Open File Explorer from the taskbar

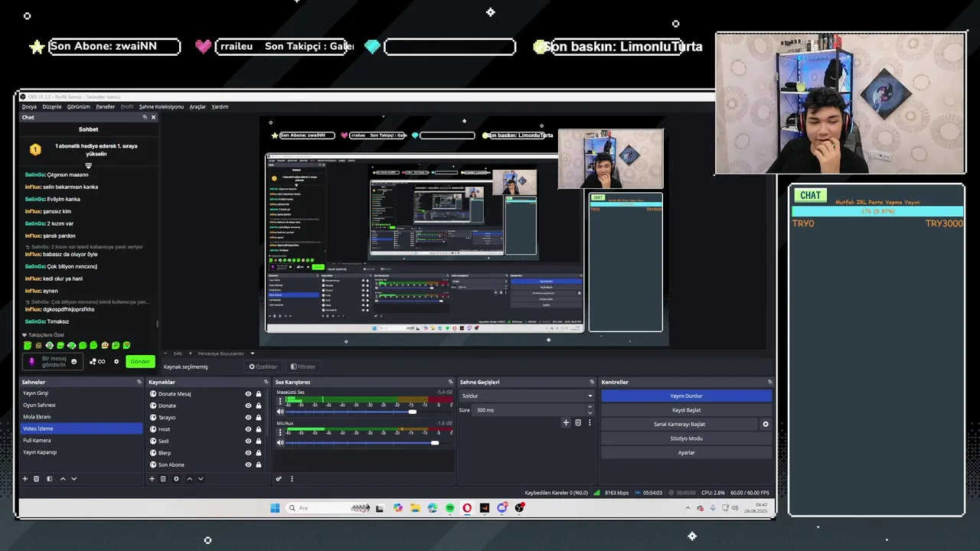[415, 508]
